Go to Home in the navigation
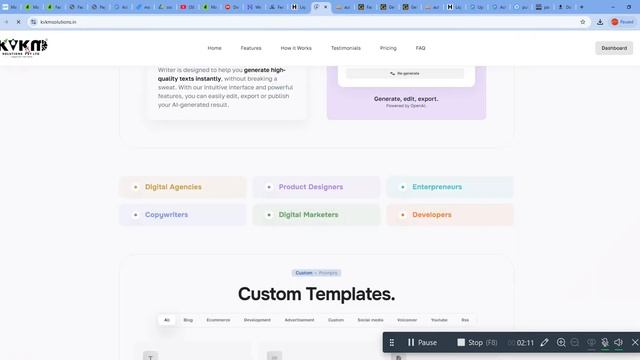Screen dimensions: 640x360 (x=214, y=48)
